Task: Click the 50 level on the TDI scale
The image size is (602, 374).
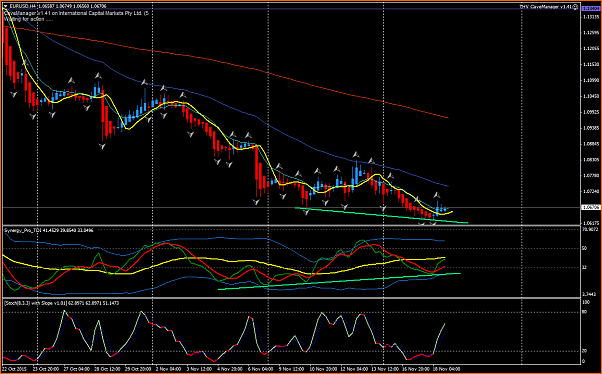Action: [x=584, y=248]
